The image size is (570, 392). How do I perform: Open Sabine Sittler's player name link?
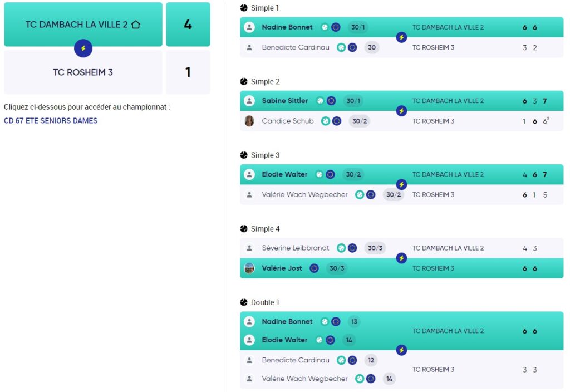284,101
